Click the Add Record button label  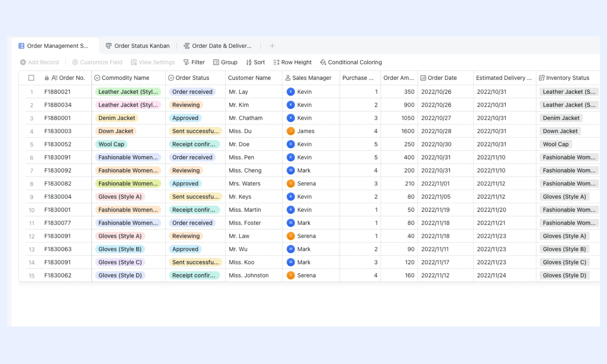[43, 62]
